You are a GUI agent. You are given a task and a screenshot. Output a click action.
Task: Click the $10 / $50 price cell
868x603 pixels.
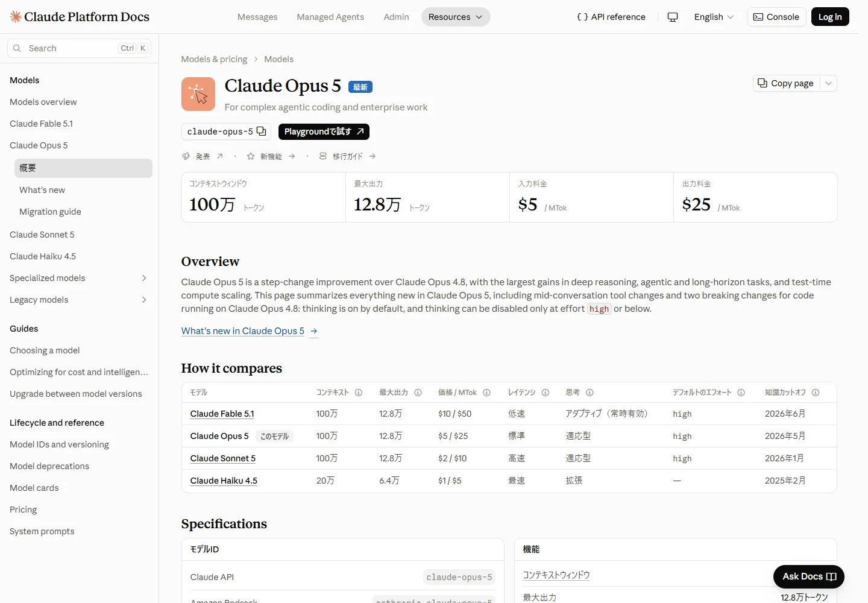[455, 414]
